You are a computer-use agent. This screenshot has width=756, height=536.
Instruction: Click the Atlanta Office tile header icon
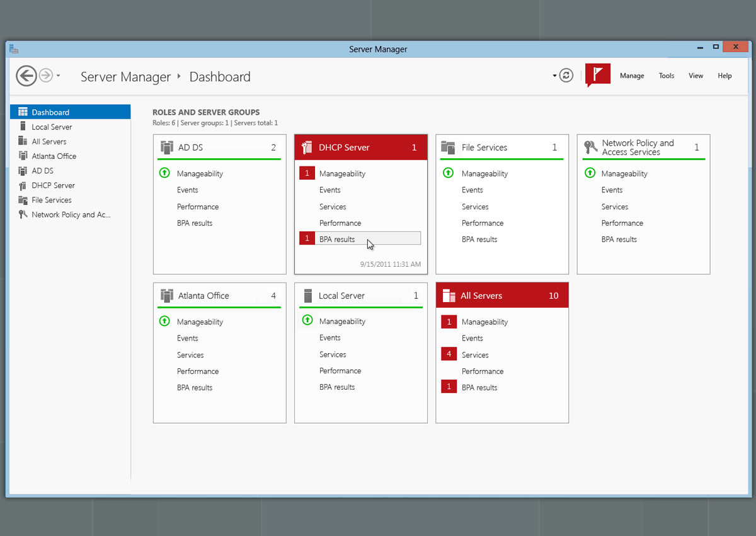pyautogui.click(x=167, y=296)
